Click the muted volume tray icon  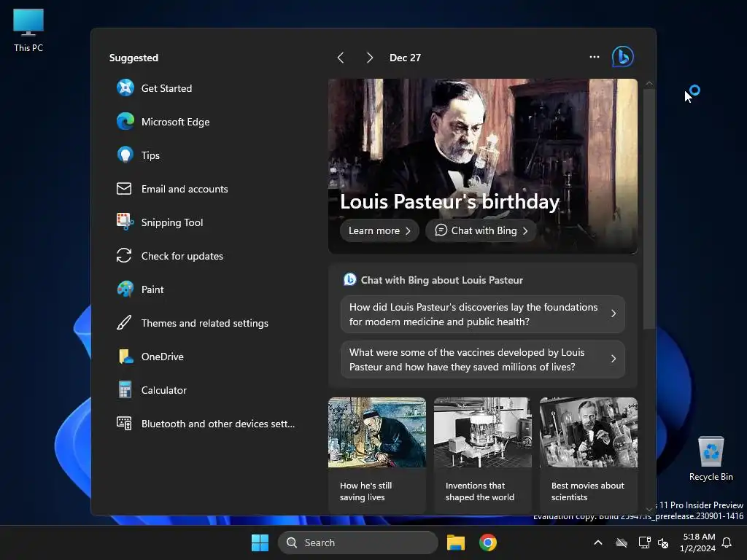click(662, 542)
